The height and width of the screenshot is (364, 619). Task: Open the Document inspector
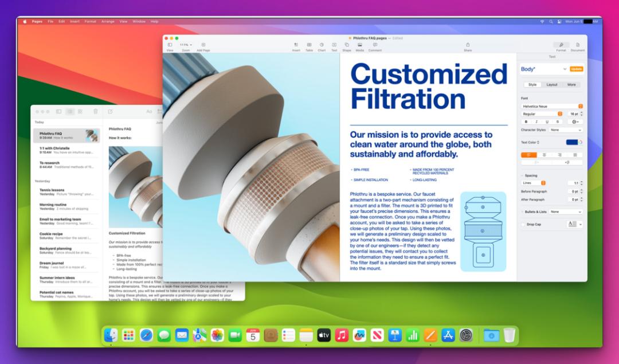(x=578, y=45)
